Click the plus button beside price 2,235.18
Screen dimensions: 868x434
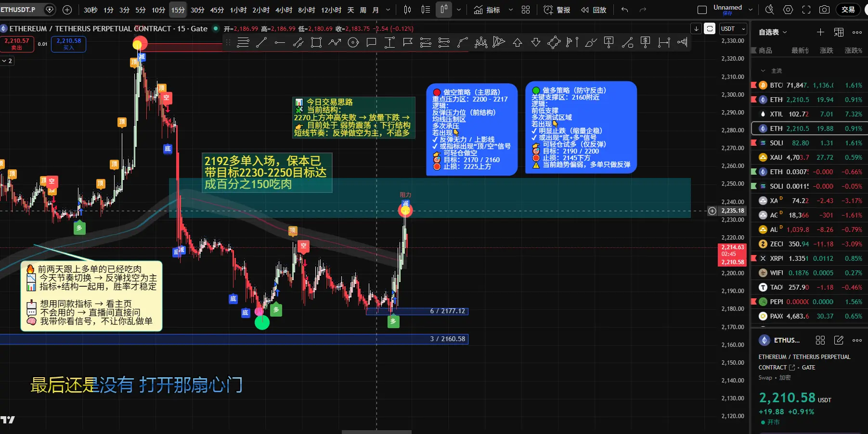pos(712,211)
